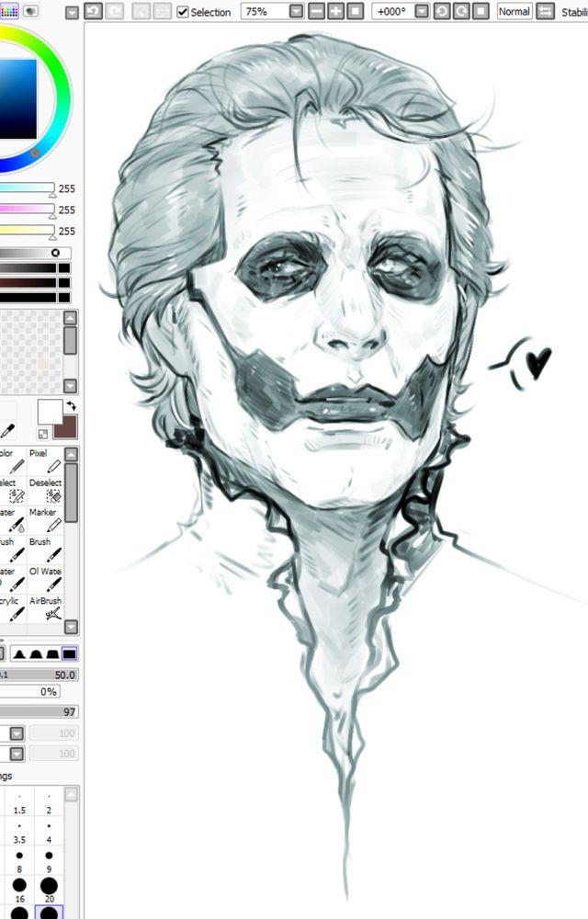Click the magenta-to-white slider at 255
This screenshot has width=588, height=919.
[x=27, y=210]
